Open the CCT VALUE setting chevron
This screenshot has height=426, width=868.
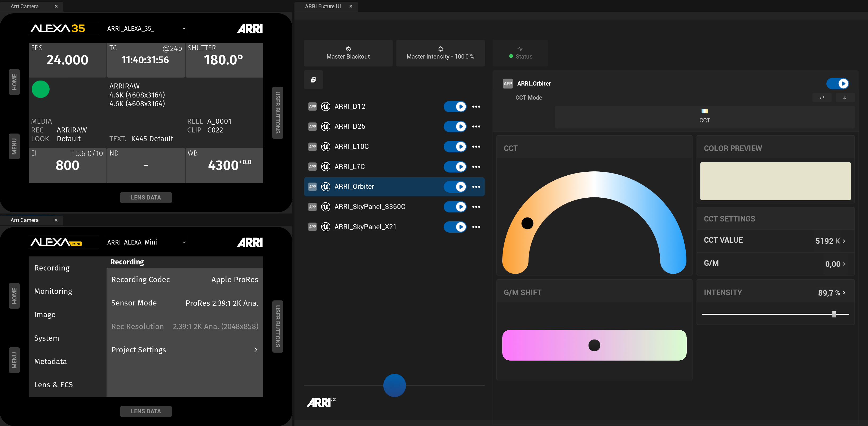(844, 241)
